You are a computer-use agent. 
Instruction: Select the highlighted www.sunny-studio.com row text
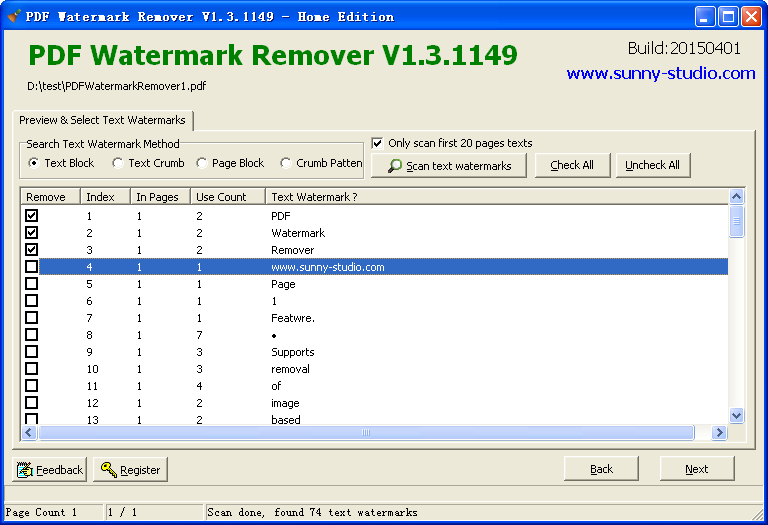[x=328, y=267]
